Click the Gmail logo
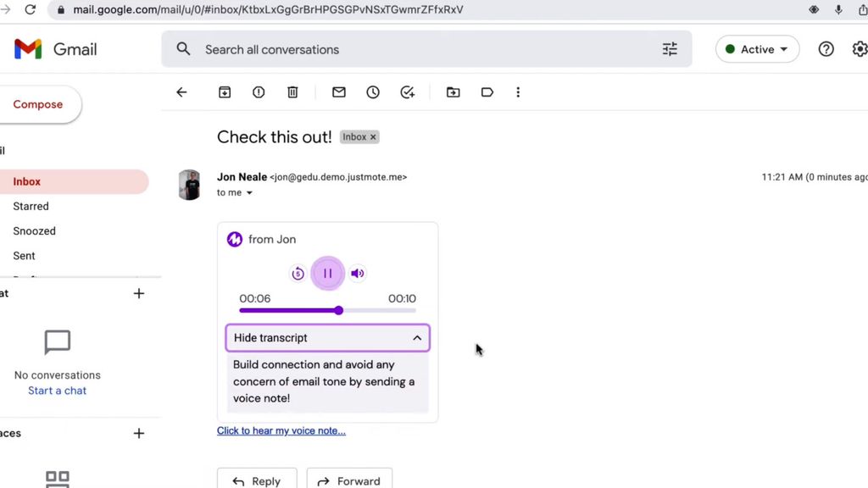Viewport: 868px width, 488px height. tap(55, 49)
